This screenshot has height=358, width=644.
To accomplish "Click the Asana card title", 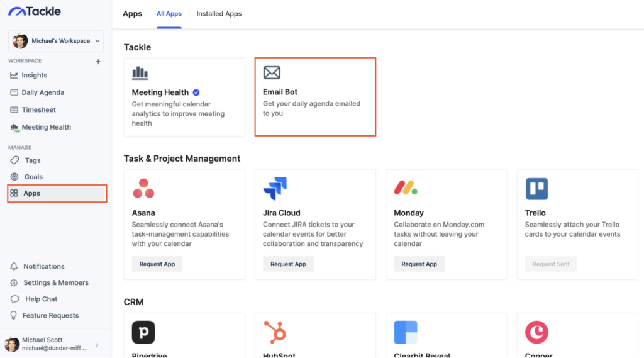I will tap(143, 213).
